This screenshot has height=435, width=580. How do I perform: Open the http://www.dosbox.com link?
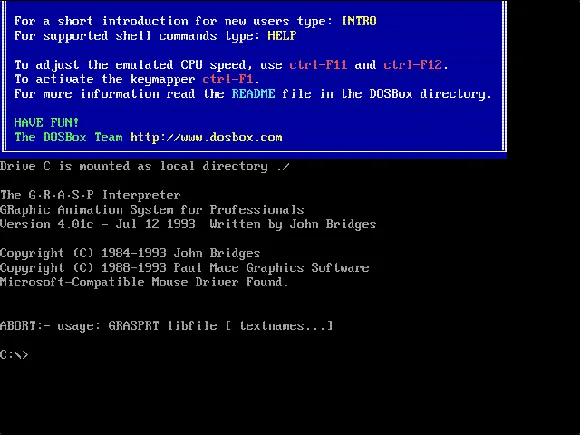coord(206,137)
